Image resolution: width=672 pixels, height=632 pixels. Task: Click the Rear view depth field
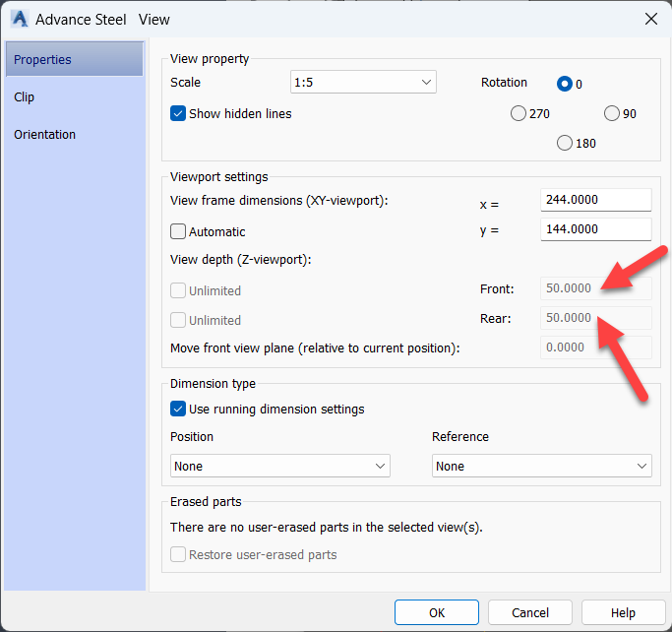point(595,318)
